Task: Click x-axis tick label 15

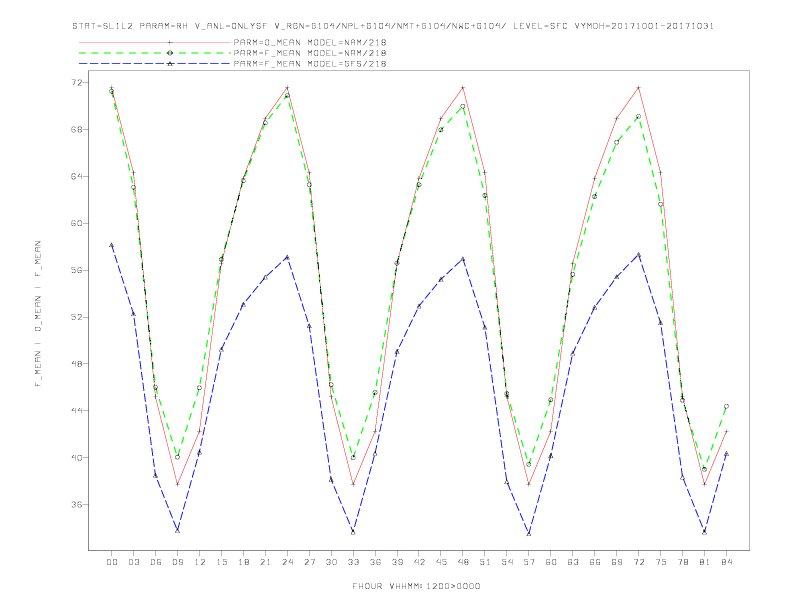Action: (x=221, y=562)
